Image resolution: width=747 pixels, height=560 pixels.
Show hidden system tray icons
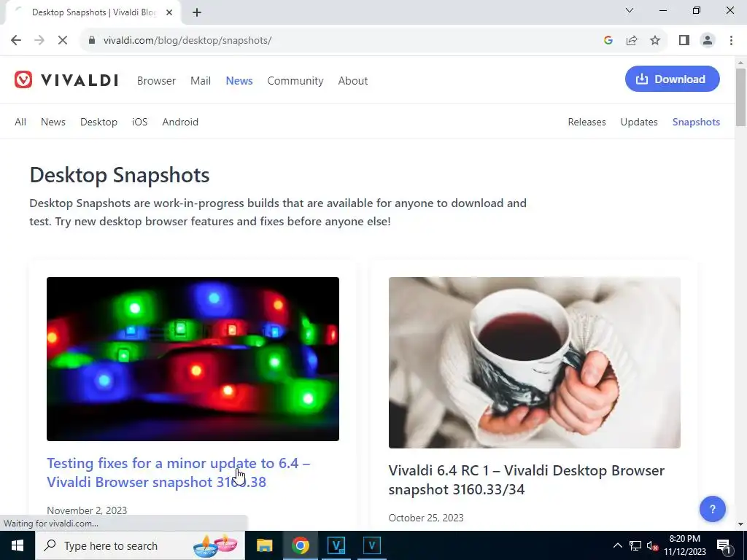click(617, 545)
